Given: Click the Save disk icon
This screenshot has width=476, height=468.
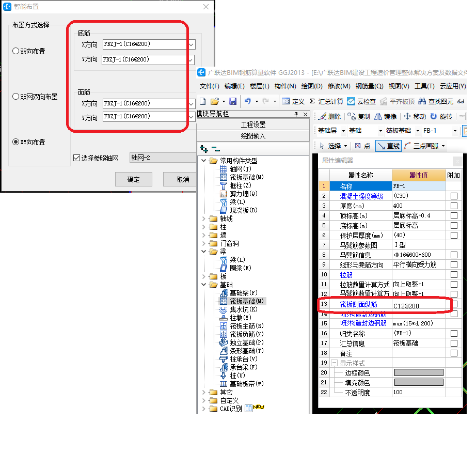Looking at the screenshot, I should pyautogui.click(x=233, y=101).
